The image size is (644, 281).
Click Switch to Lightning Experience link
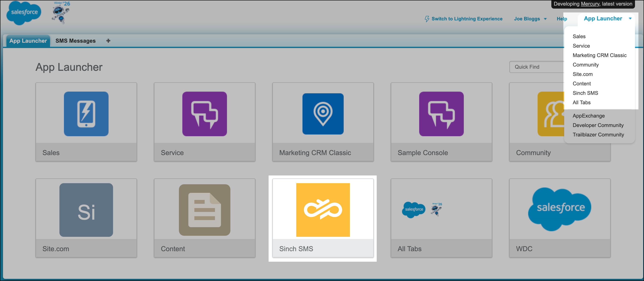coord(467,19)
